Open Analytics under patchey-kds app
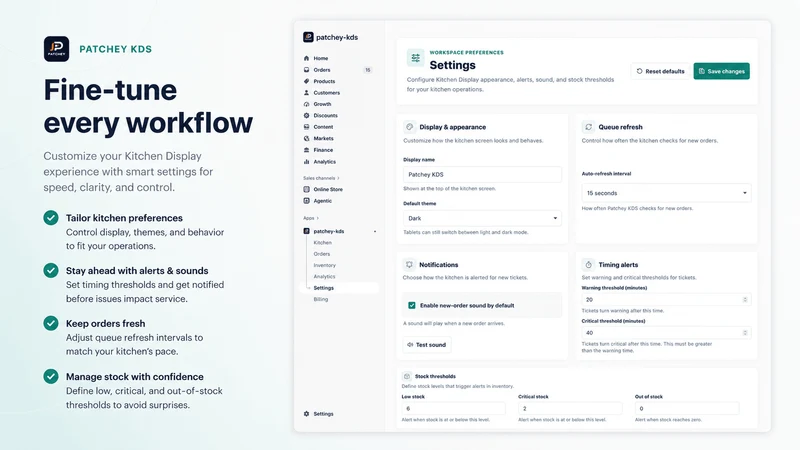 324,277
